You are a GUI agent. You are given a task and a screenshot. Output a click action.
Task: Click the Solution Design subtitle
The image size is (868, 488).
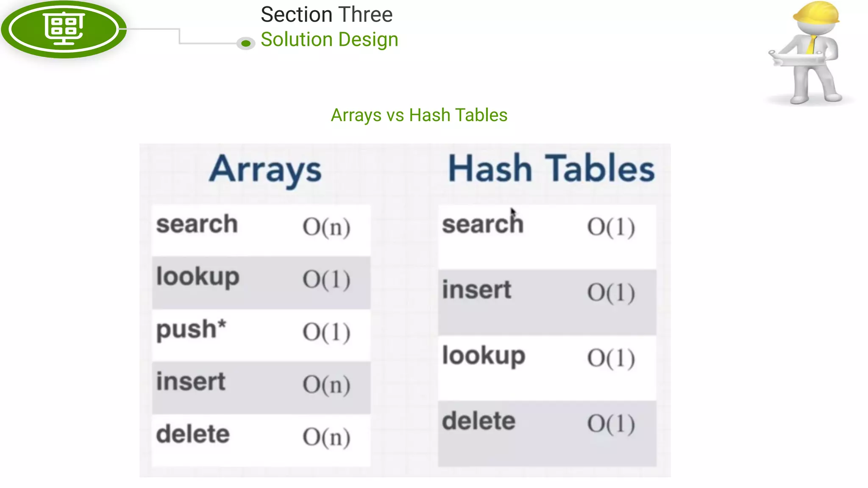click(329, 39)
